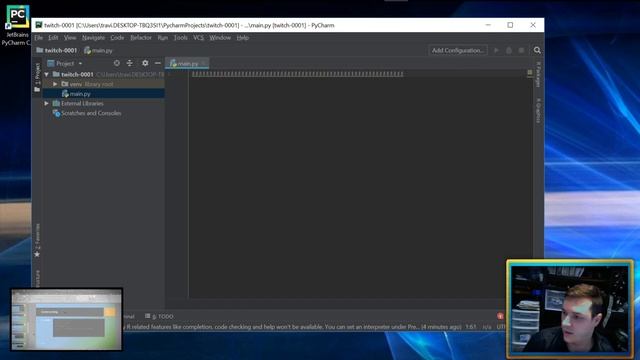Click the Stop square icon in toolbar

pyautogui.click(x=521, y=50)
